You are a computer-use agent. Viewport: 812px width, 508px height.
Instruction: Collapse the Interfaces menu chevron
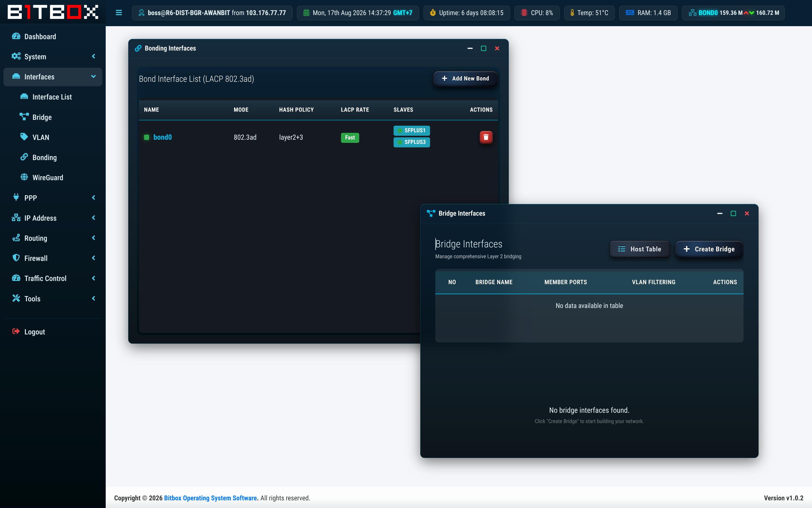[94, 77]
